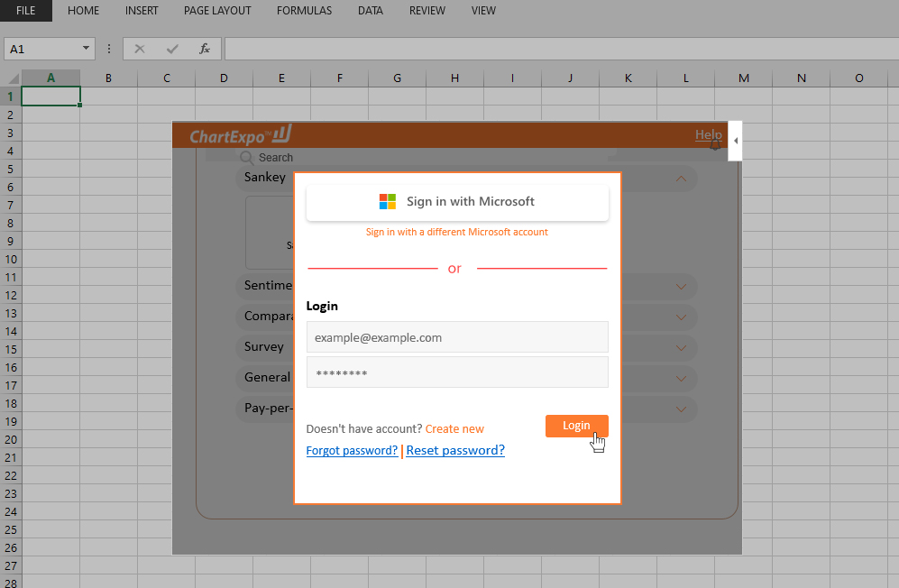899x588 pixels.
Task: Click the ChartExpo logo in the header
Action: (241, 135)
